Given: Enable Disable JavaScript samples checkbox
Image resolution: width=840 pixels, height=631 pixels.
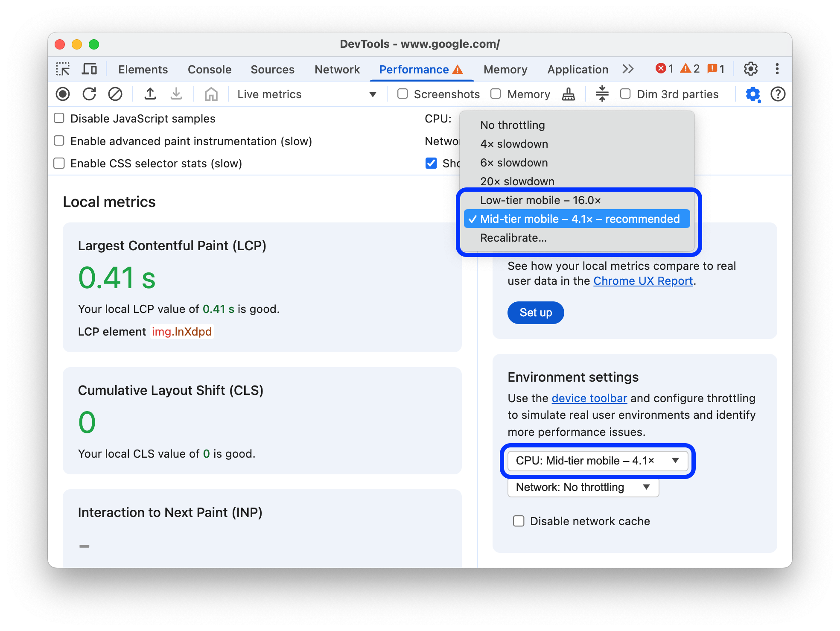Looking at the screenshot, I should click(x=58, y=119).
